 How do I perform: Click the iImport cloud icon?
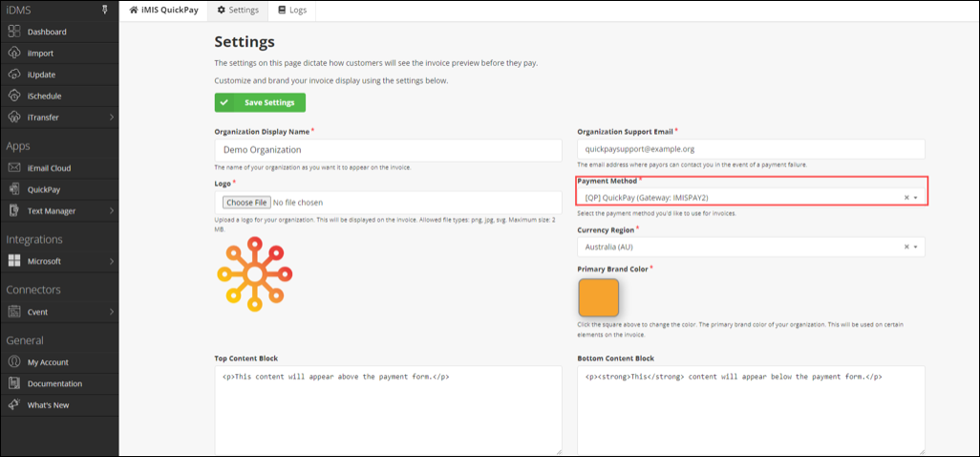click(x=14, y=53)
